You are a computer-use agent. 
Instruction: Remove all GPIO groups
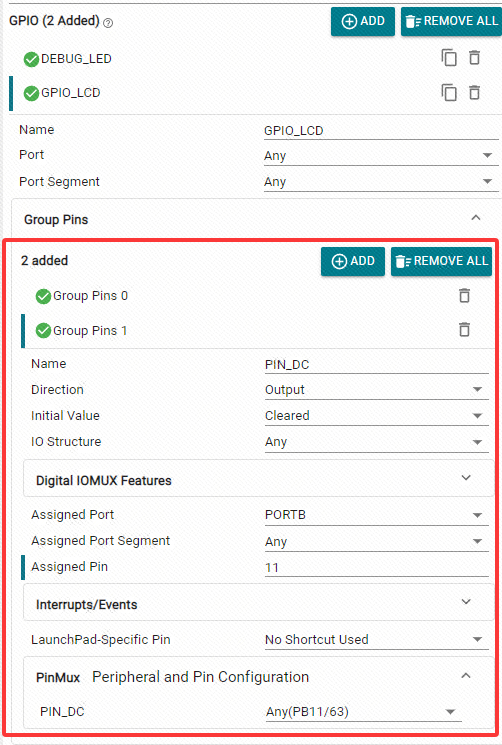click(x=451, y=21)
